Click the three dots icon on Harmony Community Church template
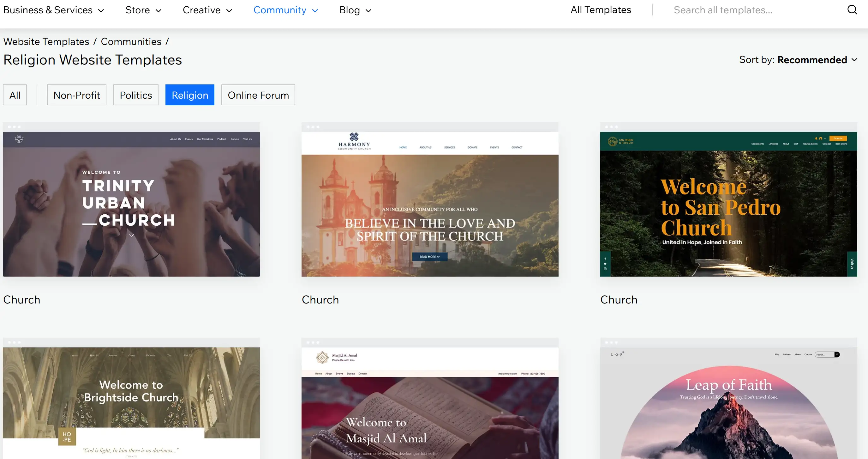868x459 pixels. point(312,127)
